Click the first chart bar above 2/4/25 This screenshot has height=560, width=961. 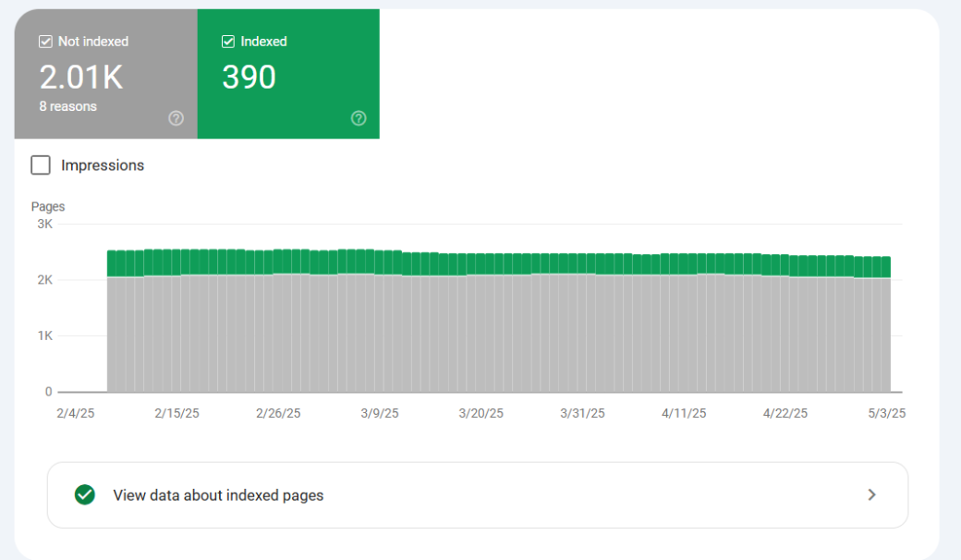(112, 323)
